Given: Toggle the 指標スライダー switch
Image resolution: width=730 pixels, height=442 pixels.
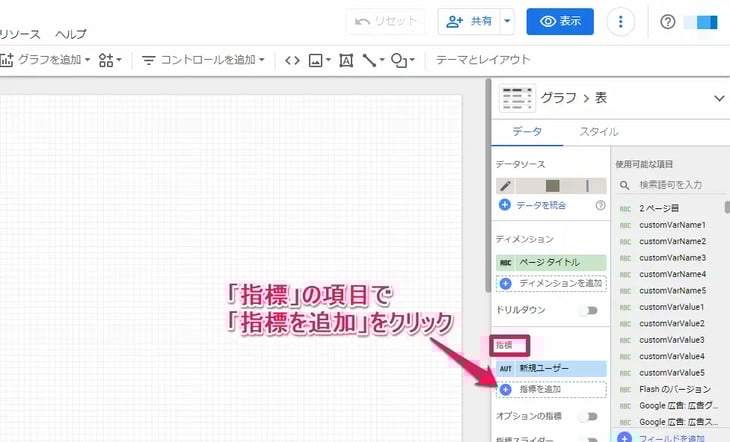Looking at the screenshot, I should (590, 438).
